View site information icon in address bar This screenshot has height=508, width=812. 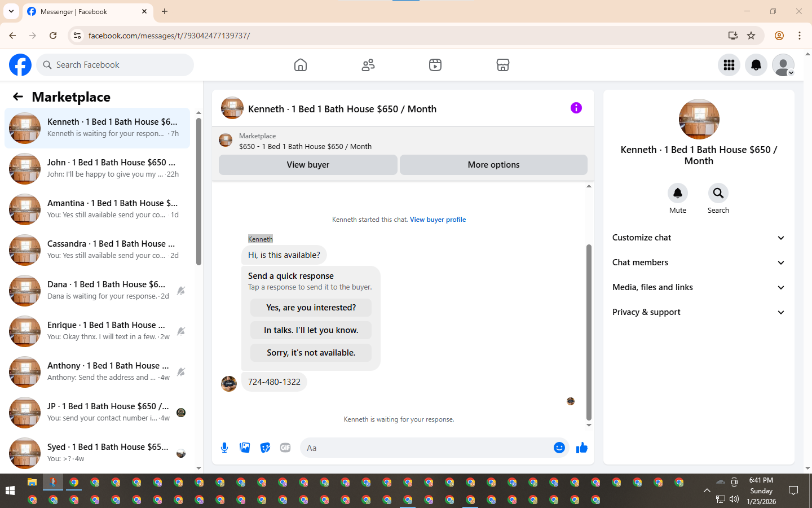pos(77,36)
